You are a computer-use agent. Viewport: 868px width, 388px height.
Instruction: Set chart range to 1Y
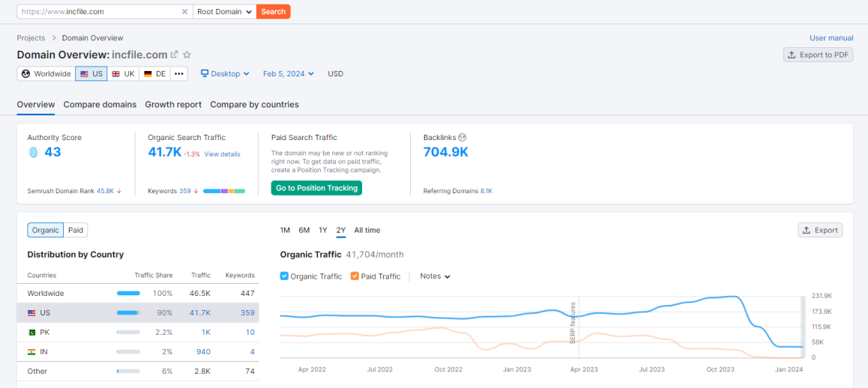point(323,230)
